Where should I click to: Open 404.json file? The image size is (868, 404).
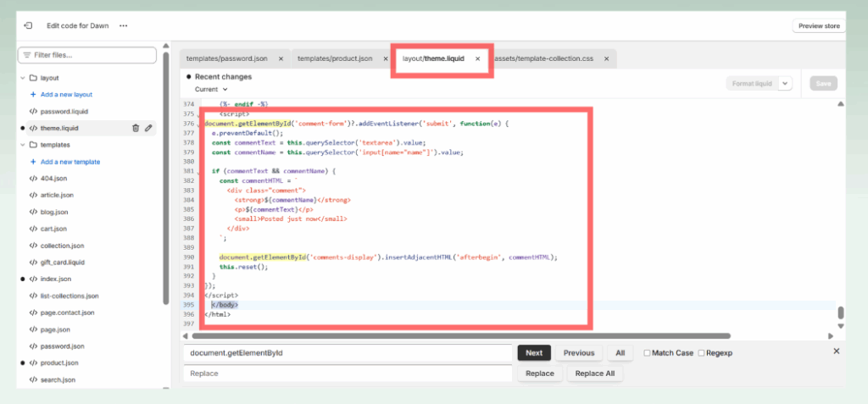click(54, 179)
